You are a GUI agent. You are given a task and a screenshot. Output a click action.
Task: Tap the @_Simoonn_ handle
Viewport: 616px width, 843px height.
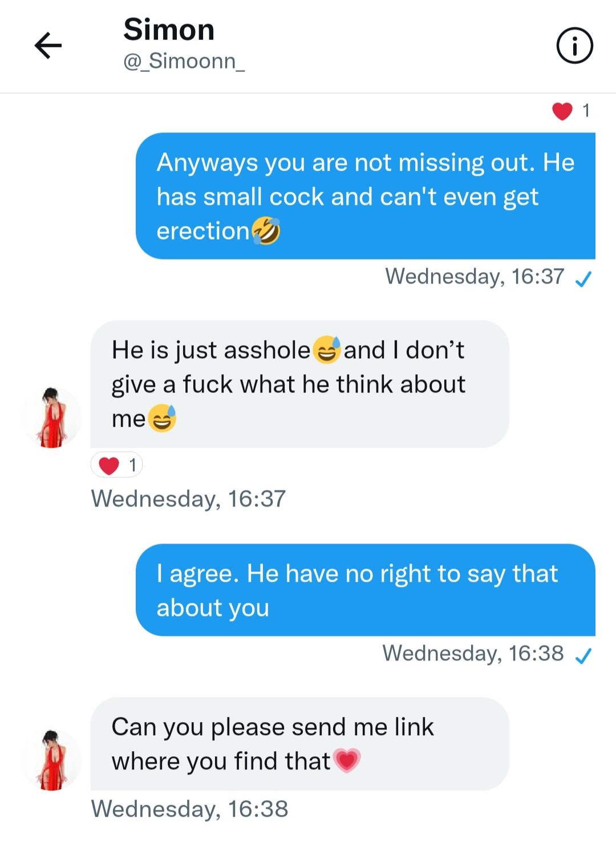[x=184, y=61]
